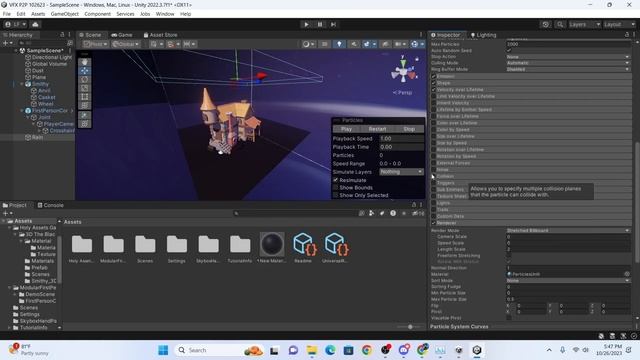Open the Settings folder in Assets grid

pyautogui.click(x=177, y=248)
